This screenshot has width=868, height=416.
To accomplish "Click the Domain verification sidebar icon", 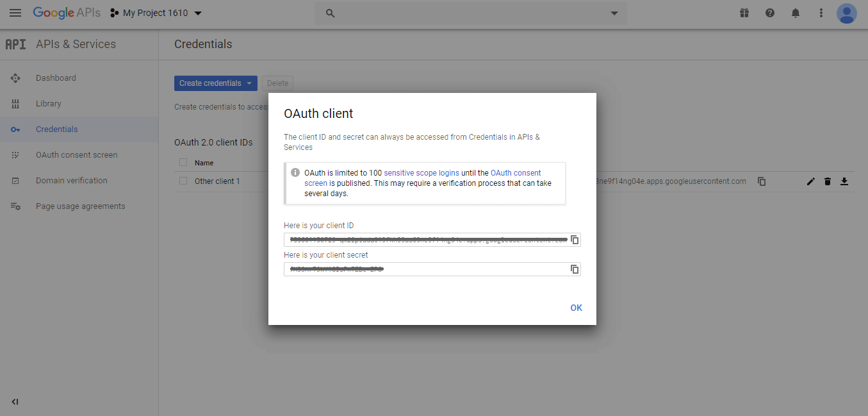I will pos(15,181).
